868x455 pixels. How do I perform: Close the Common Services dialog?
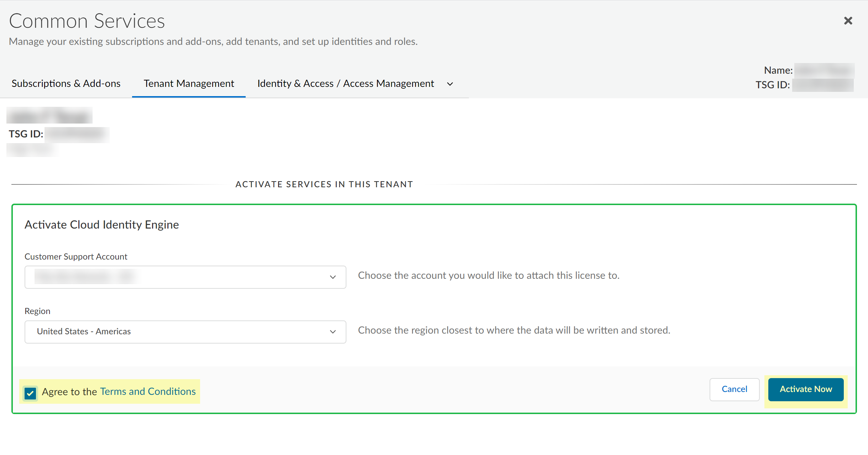(848, 20)
